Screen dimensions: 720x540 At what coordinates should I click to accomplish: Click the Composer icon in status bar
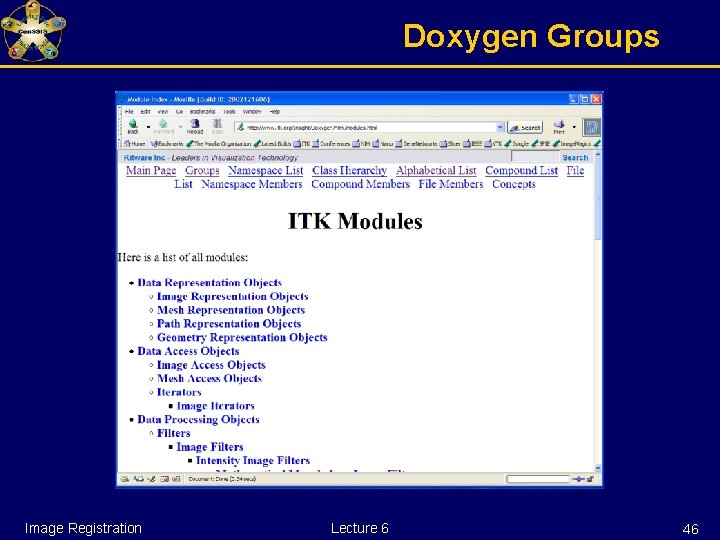click(151, 479)
